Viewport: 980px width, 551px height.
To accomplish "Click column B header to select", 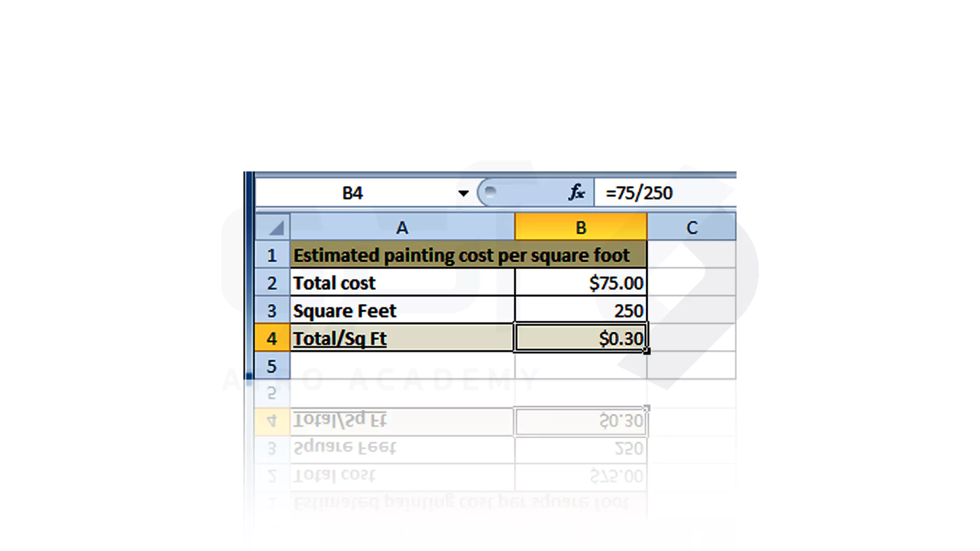I will tap(580, 228).
